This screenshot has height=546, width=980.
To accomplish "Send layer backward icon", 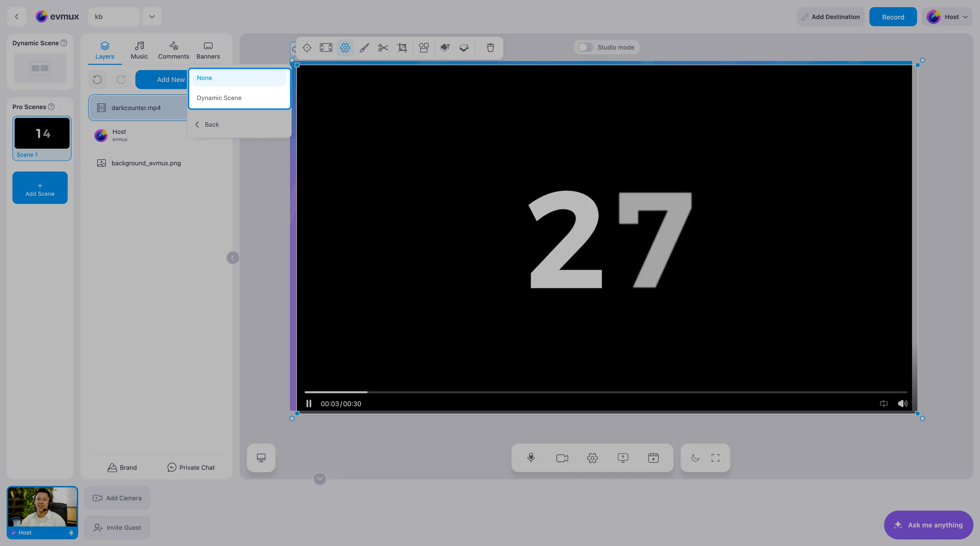I will pos(464,48).
